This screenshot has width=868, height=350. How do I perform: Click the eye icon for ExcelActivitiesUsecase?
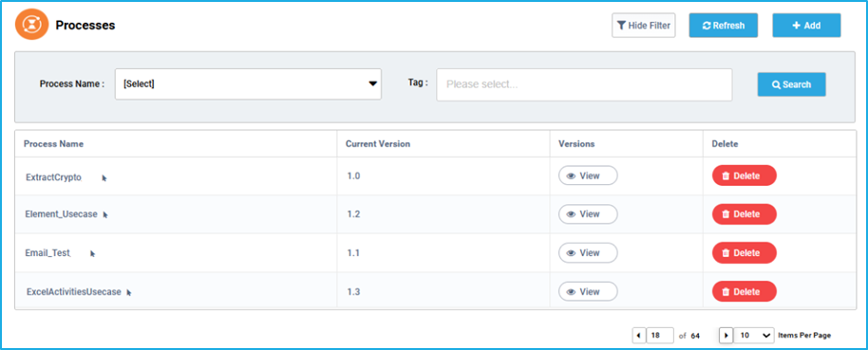(572, 292)
